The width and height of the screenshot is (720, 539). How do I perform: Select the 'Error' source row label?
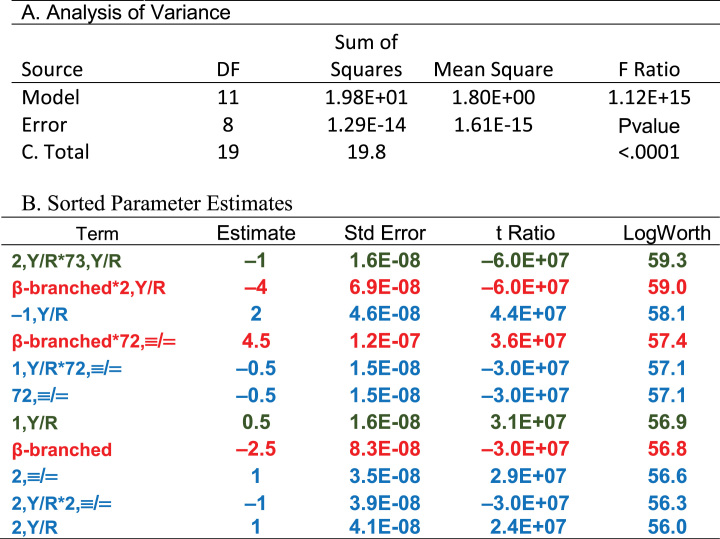[x=44, y=125]
